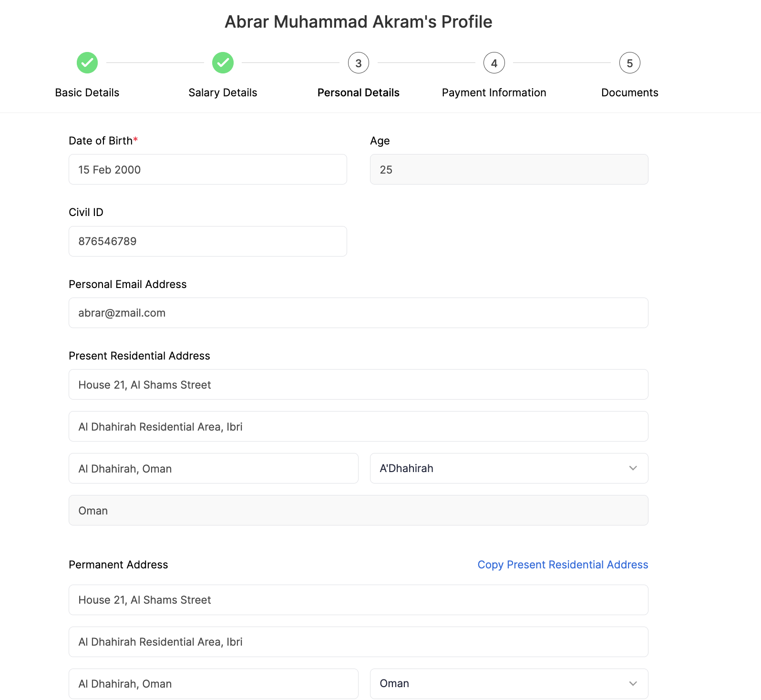Edit present address line House 21
Screen dimensions: 761x700
tap(358, 384)
